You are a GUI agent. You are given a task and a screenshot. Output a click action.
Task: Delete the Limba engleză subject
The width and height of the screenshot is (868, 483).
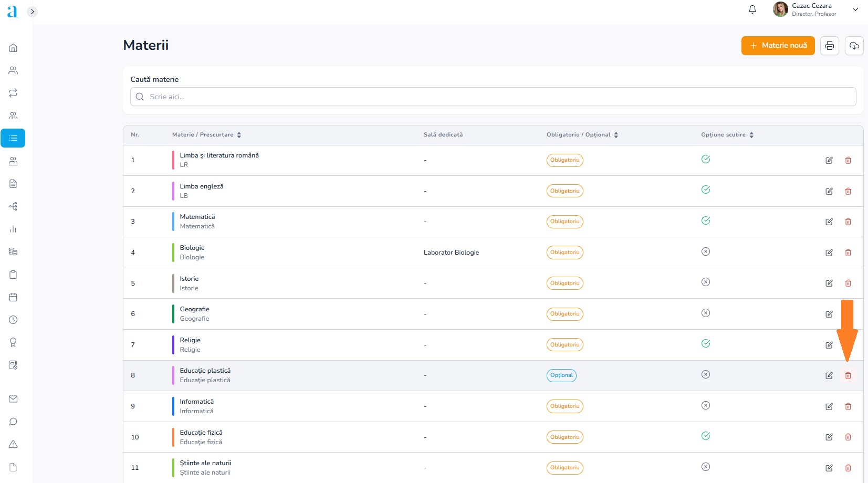click(x=848, y=191)
